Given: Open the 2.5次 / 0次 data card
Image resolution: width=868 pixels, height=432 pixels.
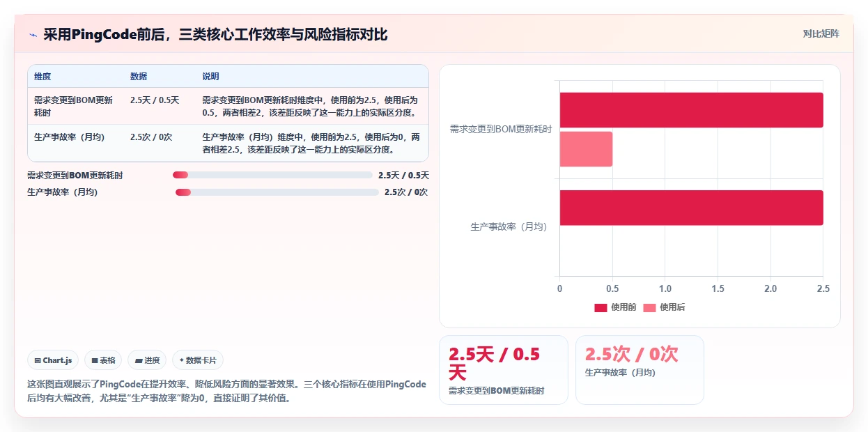Looking at the screenshot, I should 640,370.
